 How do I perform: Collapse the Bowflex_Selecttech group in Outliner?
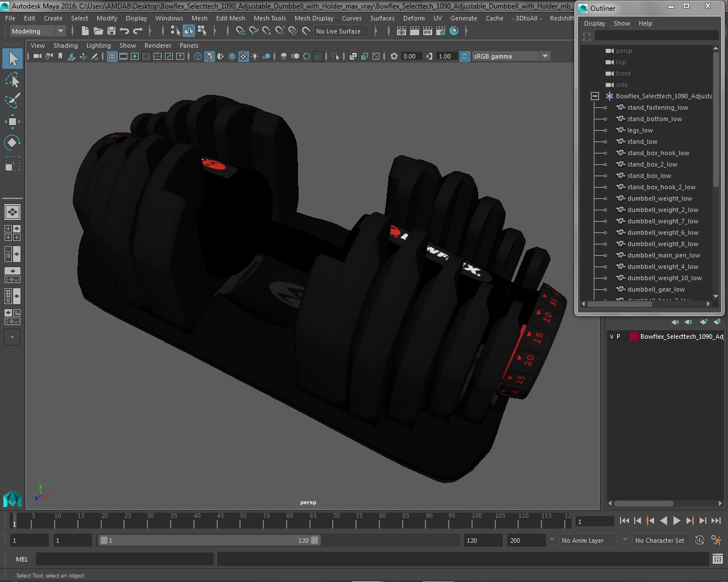[595, 96]
